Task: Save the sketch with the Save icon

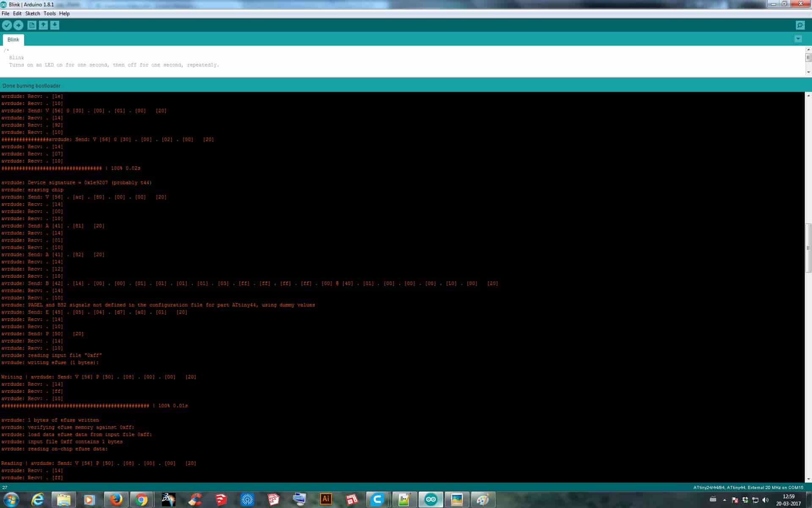Action: click(55, 25)
